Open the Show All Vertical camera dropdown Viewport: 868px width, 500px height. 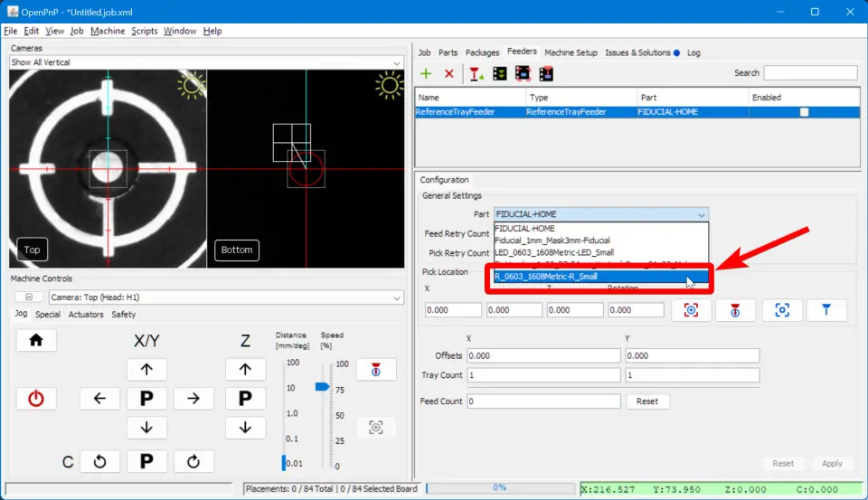(206, 62)
